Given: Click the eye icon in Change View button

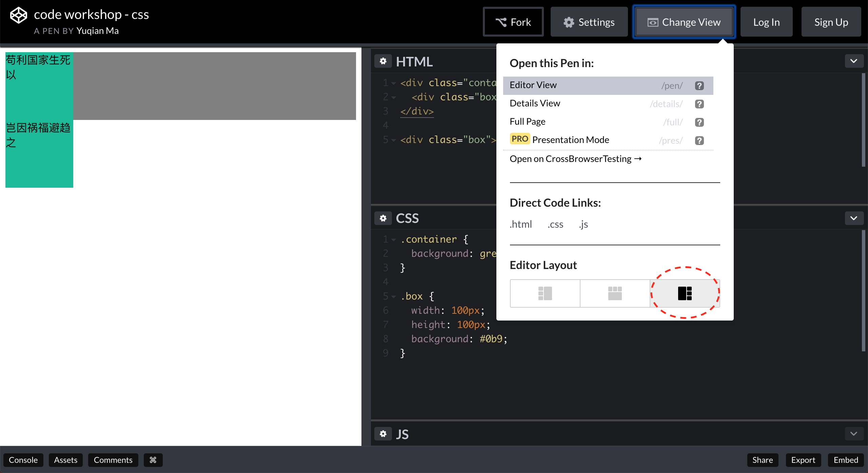Looking at the screenshot, I should coord(653,22).
